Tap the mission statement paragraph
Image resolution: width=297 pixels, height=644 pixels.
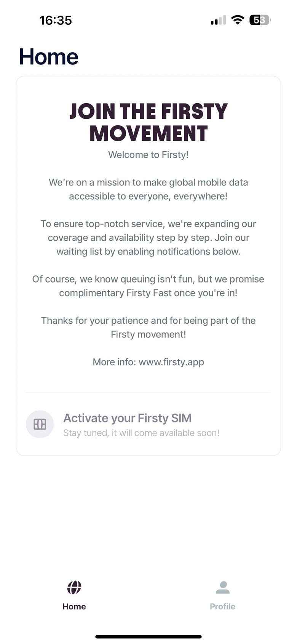click(x=148, y=189)
